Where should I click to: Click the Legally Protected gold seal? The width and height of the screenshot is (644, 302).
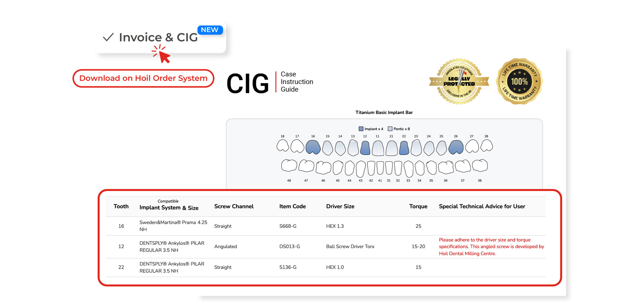tap(459, 81)
